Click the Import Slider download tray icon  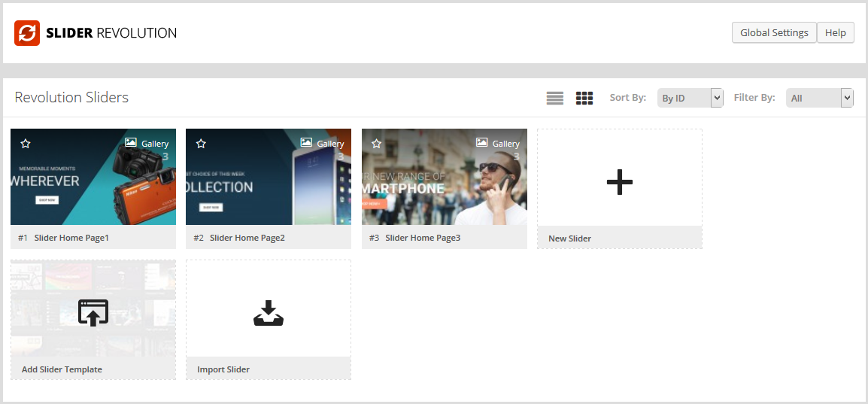[x=269, y=313]
